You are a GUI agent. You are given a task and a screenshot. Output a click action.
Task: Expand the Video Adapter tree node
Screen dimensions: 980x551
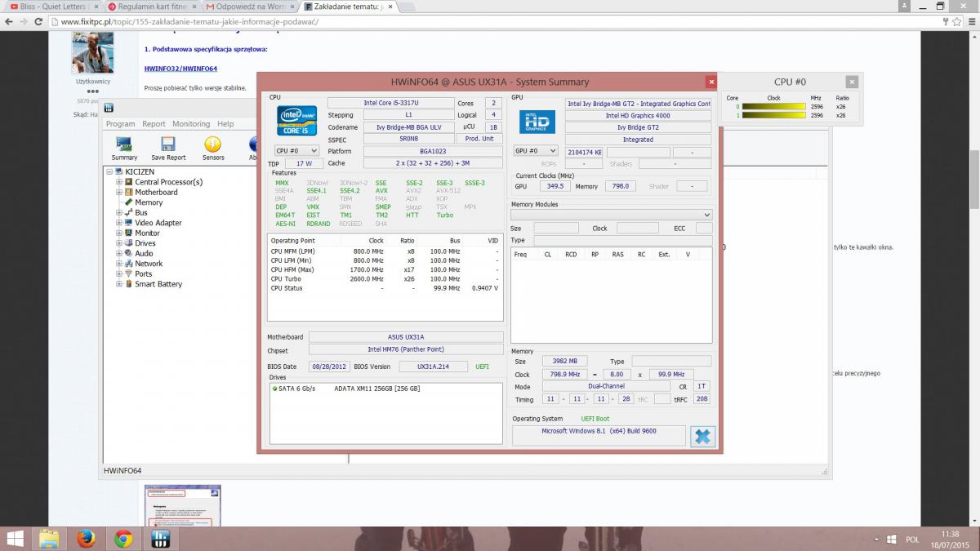pyautogui.click(x=119, y=223)
